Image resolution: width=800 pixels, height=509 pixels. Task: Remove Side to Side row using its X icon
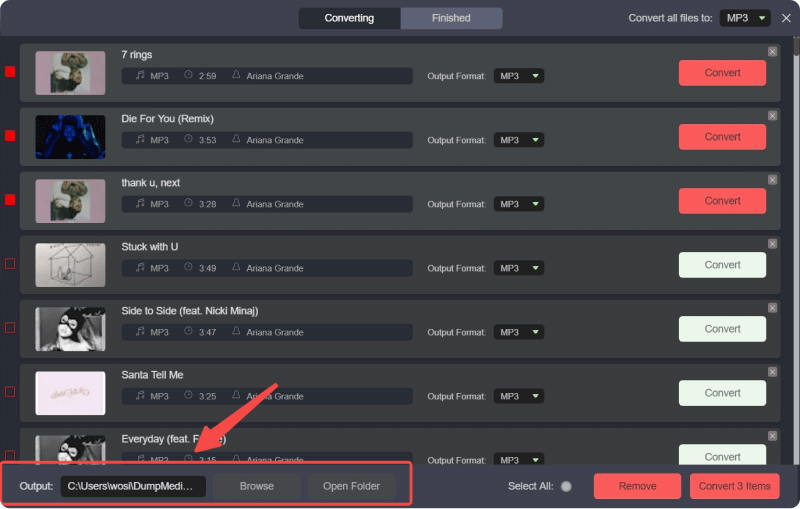(x=772, y=308)
